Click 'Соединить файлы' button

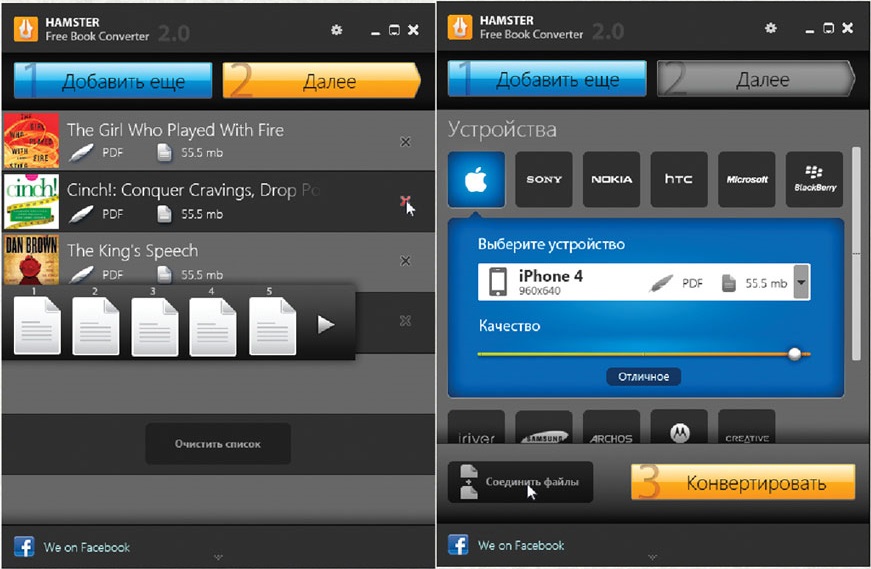point(520,482)
